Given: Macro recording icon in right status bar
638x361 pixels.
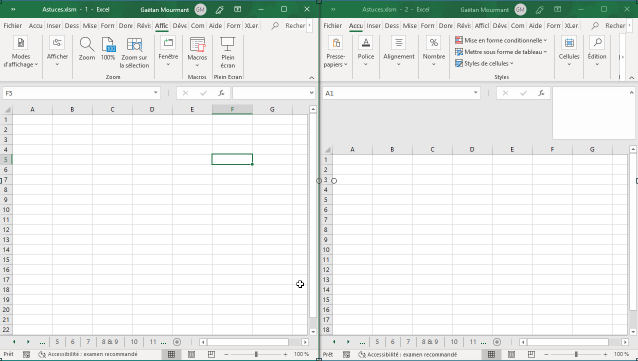Looking at the screenshot, I should [346, 354].
